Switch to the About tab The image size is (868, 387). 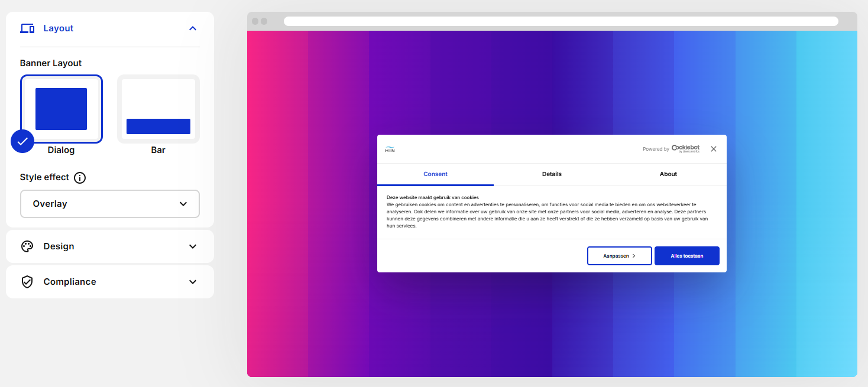point(668,174)
